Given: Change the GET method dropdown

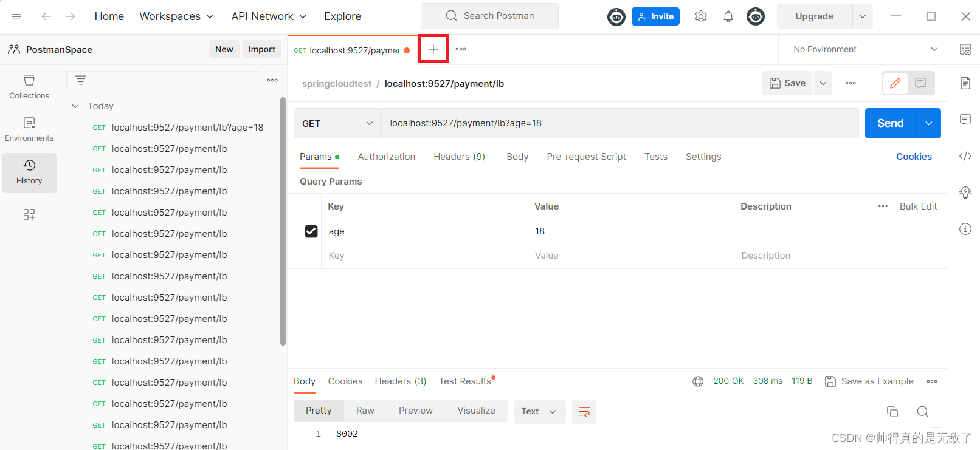Looking at the screenshot, I should (x=337, y=123).
